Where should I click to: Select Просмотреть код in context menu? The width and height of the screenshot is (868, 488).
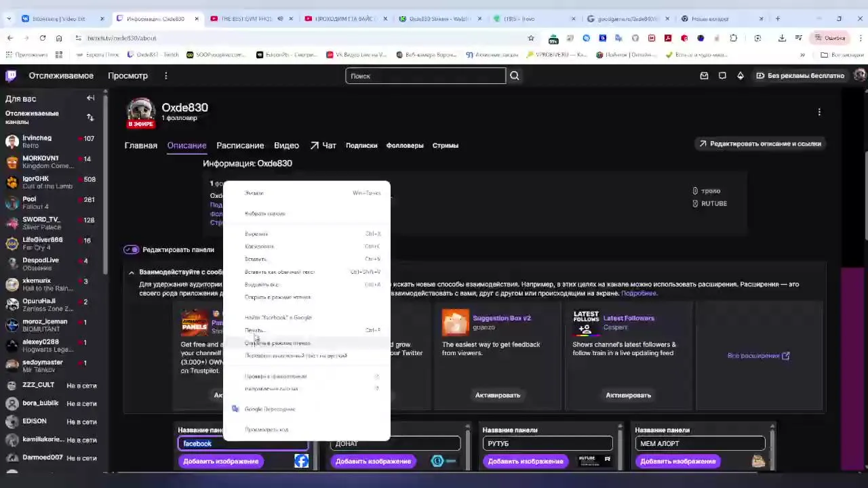click(307, 430)
